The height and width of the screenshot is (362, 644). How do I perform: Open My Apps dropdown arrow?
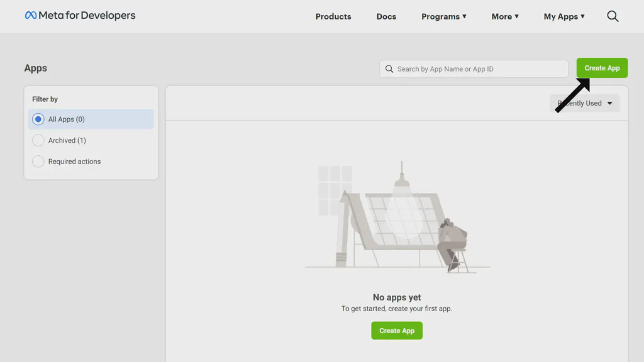point(582,17)
